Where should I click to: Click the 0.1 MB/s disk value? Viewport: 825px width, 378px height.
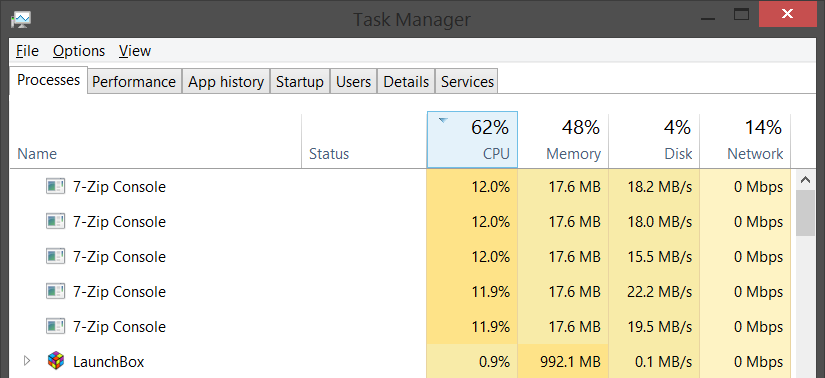664,362
